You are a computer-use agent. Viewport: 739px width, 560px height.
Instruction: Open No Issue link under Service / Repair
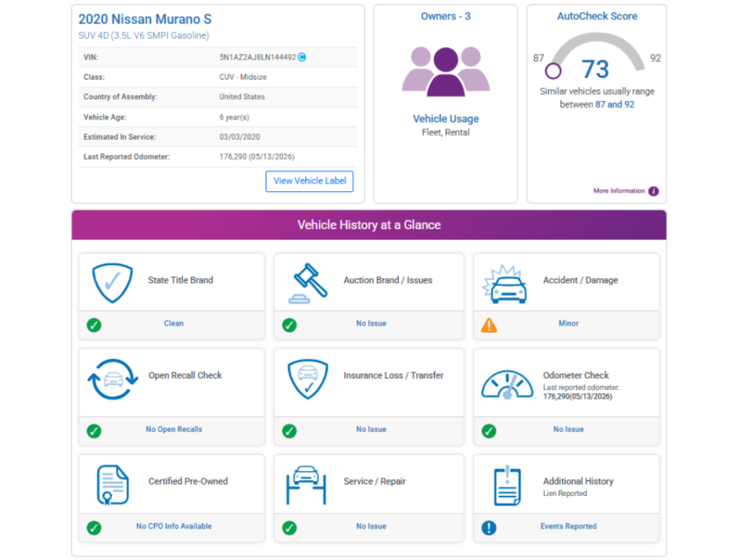tap(372, 526)
